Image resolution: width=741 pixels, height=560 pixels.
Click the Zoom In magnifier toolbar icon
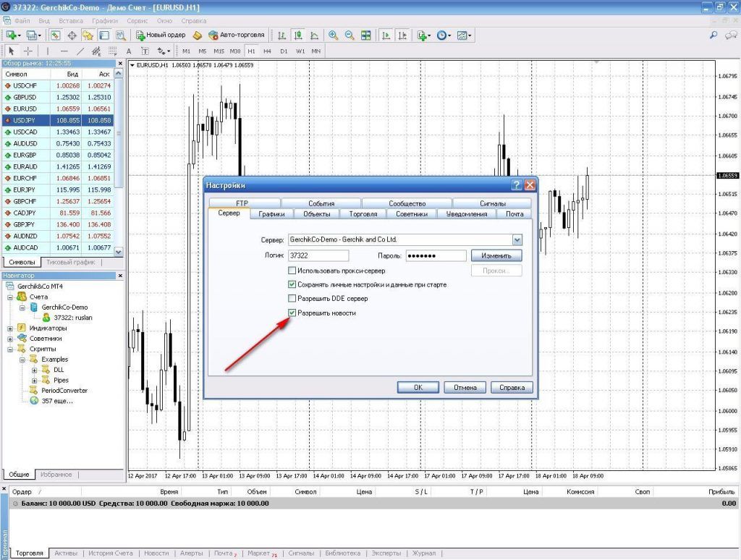pos(333,35)
